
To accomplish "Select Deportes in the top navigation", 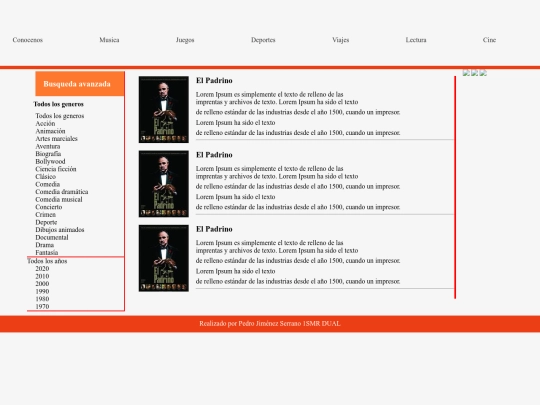I will pos(263,40).
